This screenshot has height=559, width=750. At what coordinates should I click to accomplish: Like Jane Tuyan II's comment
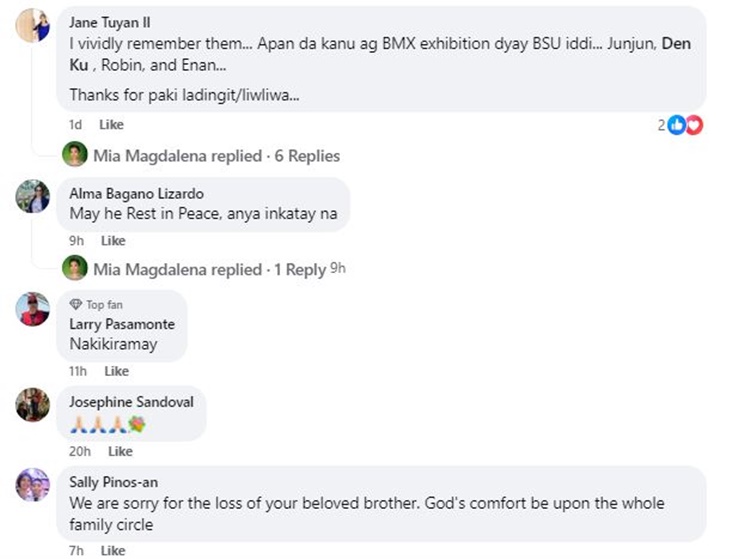pyautogui.click(x=112, y=125)
